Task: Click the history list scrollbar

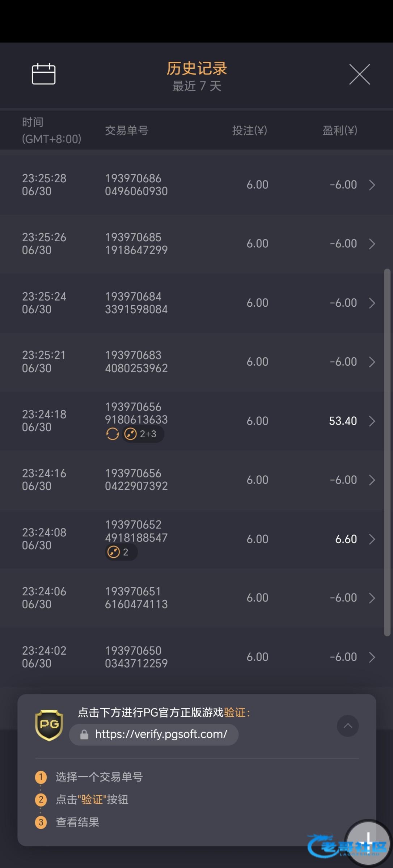Action: click(387, 452)
